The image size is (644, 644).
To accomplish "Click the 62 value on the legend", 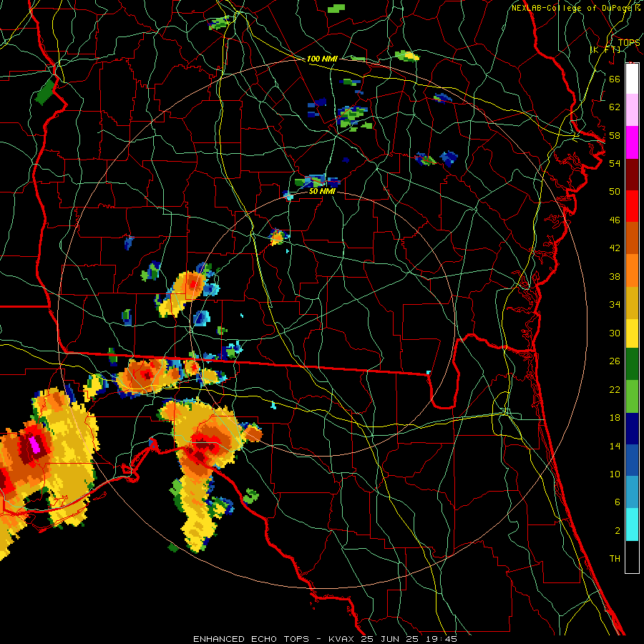I will coord(615,107).
